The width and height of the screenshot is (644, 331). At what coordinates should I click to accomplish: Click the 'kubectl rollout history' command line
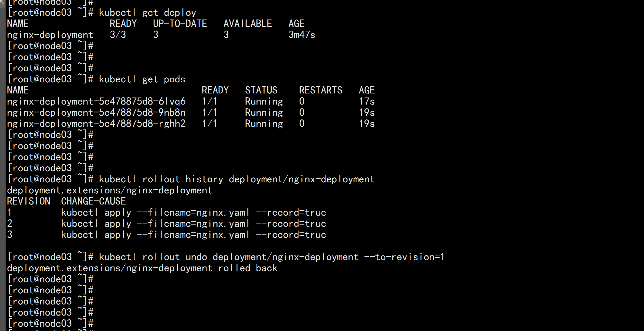pyautogui.click(x=237, y=179)
